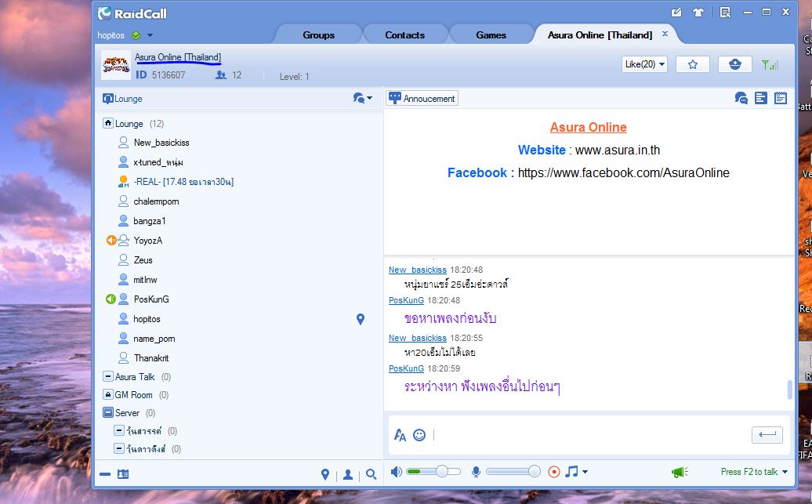Click the music note icon

[571, 471]
